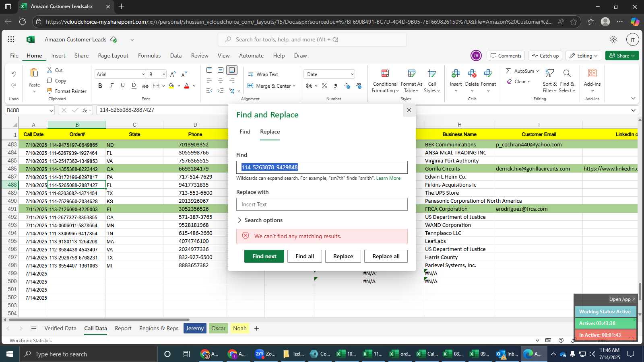This screenshot has width=644, height=362.
Task: Open Conditional Formatting
Action: pyautogui.click(x=385, y=81)
